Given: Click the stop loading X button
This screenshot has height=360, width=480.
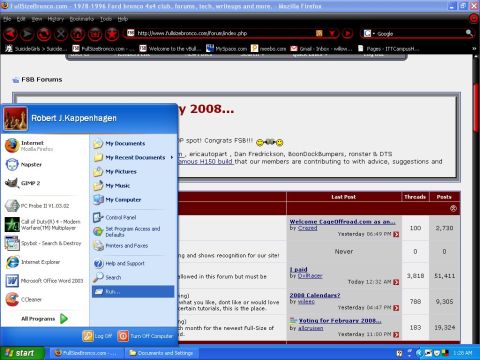Looking at the screenshot, I should pos(61,33).
